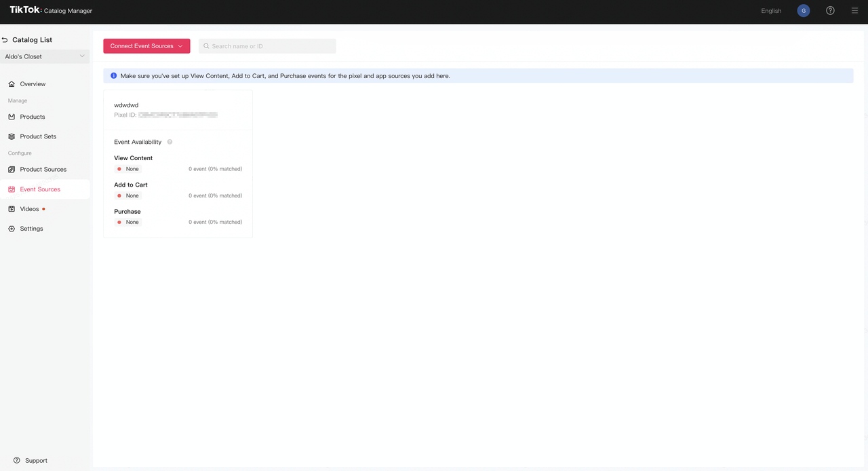Click the Add to Cart event label

(x=131, y=185)
